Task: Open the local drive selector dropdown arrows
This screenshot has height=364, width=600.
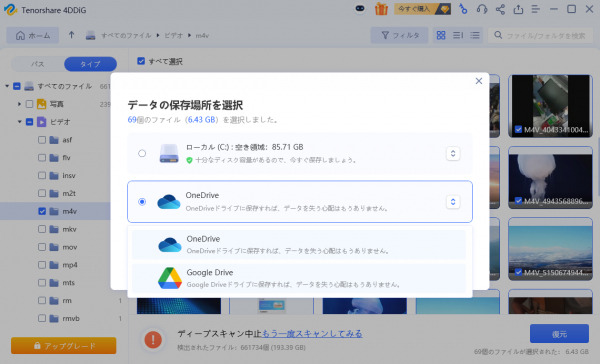Action: (453, 153)
